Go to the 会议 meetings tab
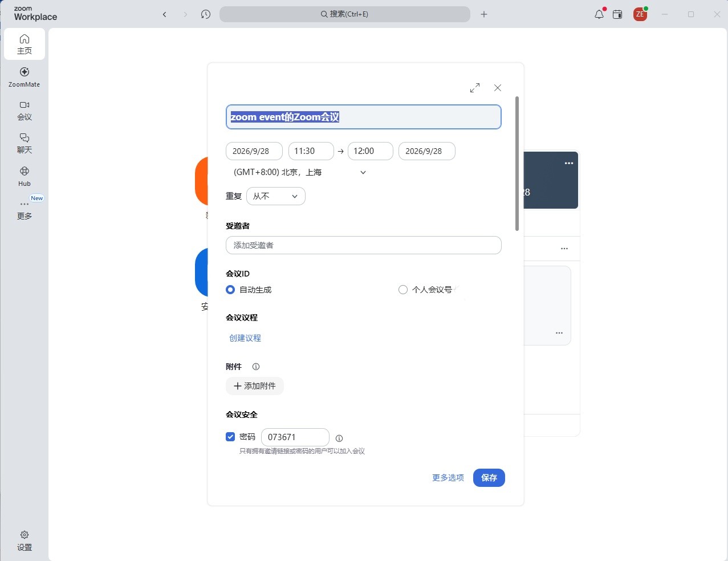 [24, 111]
